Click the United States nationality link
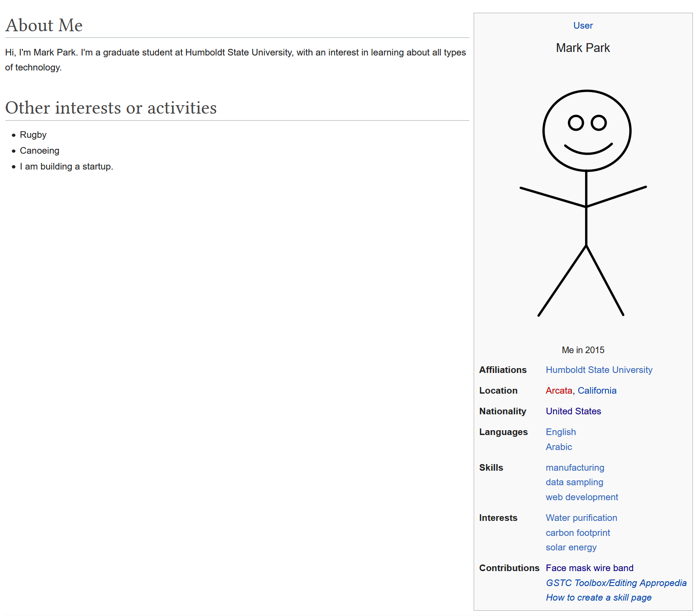 (x=573, y=411)
